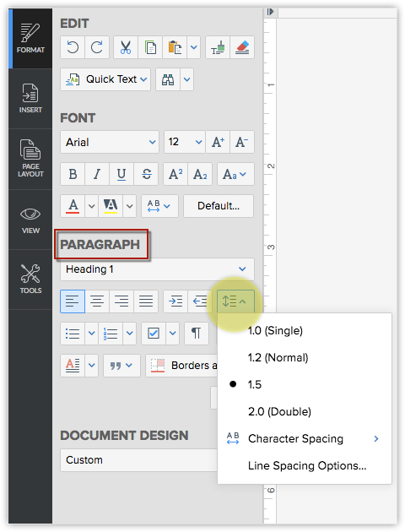Screen dimensions: 405x532
Task: Click the Clear Formatting eraser icon
Action: coord(242,47)
